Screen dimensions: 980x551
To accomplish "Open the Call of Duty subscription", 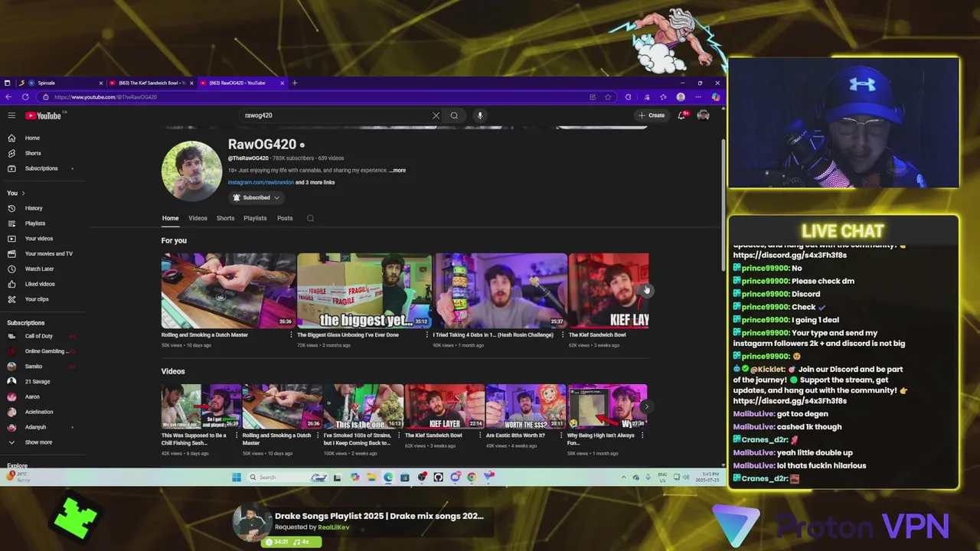I will 38,336.
